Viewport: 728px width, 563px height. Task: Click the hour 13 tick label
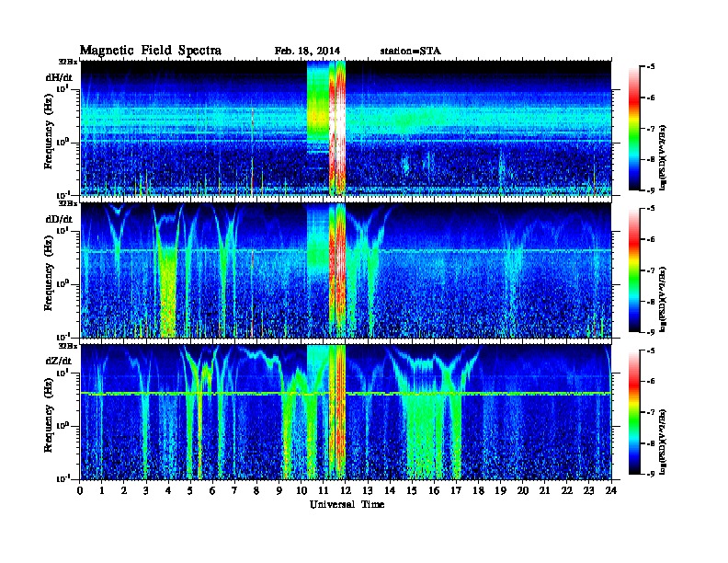[x=368, y=490]
